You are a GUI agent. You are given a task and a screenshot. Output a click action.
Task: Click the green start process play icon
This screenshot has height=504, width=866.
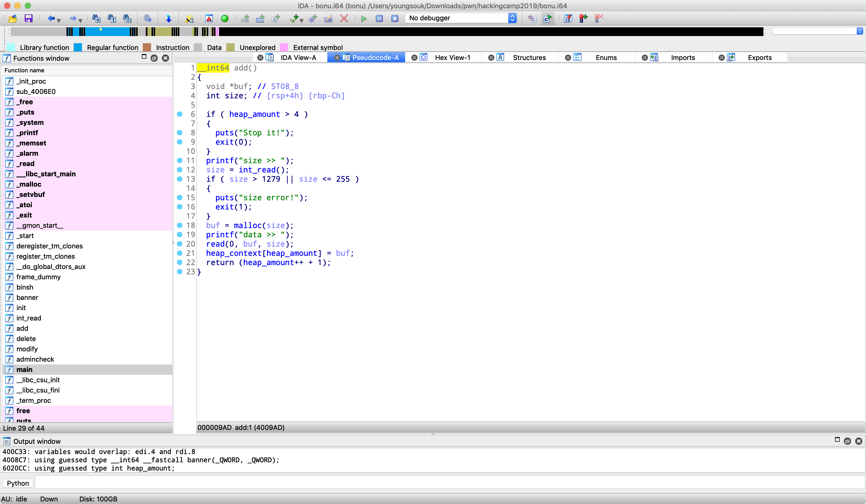(364, 19)
